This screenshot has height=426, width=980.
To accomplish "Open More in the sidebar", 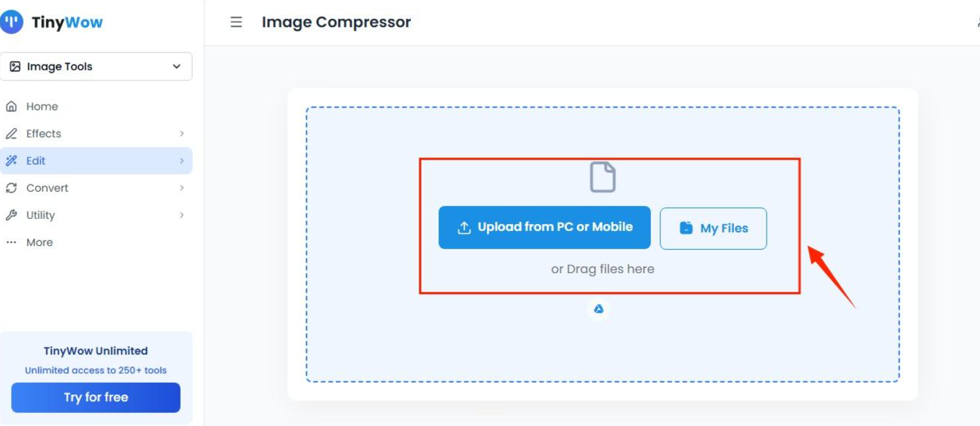I will click(40, 242).
